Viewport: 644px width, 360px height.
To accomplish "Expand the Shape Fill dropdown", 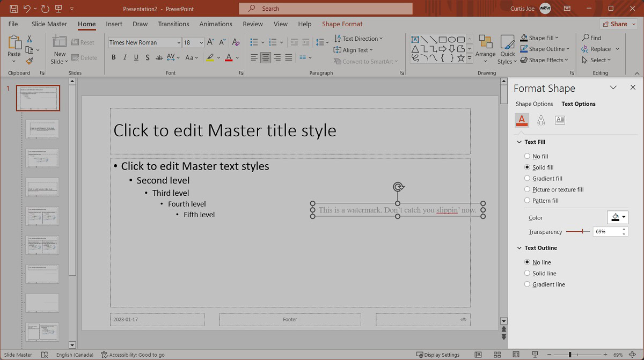I will click(x=557, y=38).
